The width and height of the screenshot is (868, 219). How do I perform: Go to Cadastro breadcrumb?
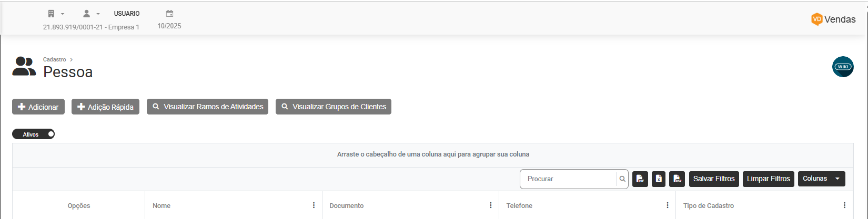[x=55, y=60]
